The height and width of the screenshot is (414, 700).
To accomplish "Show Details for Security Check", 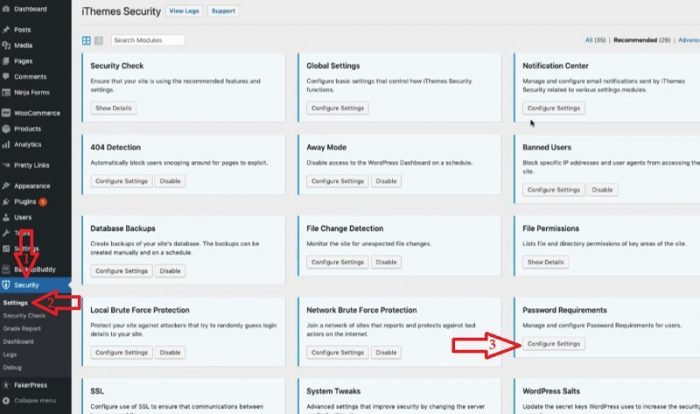I will point(113,108).
